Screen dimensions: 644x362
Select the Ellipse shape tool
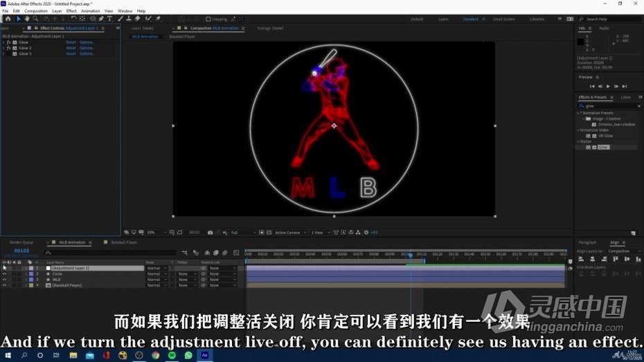pos(92,19)
